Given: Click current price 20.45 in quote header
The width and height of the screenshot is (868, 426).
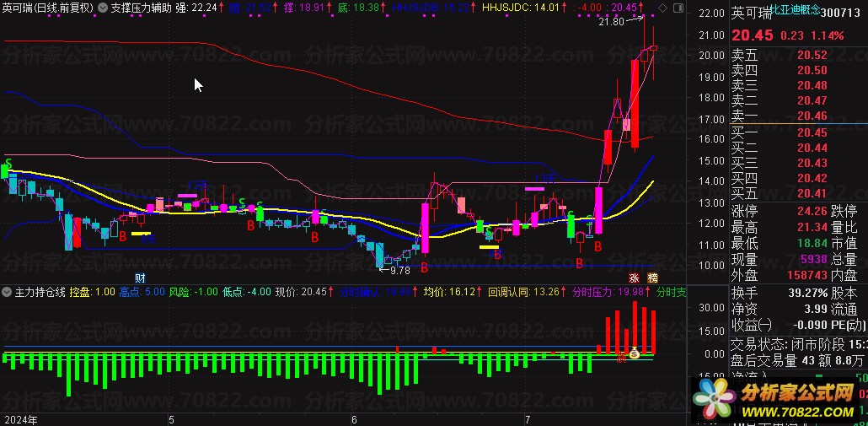Looking at the screenshot, I should [753, 35].
